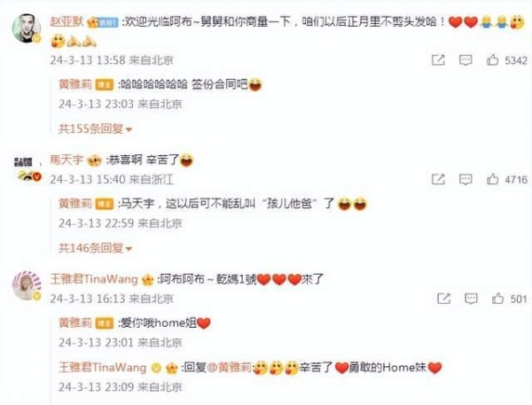
Task: Like 王雅君TinaWang's comment with 501 likes
Action: [497, 299]
